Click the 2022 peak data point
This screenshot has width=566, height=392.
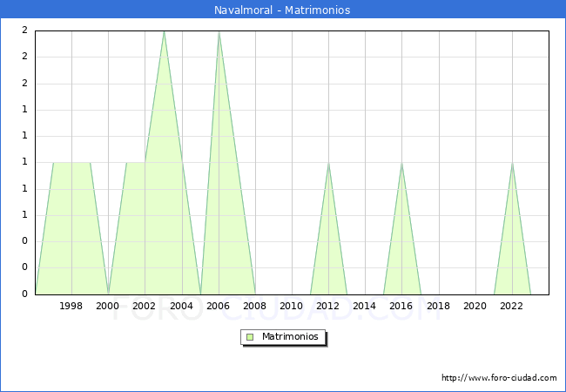(x=512, y=163)
